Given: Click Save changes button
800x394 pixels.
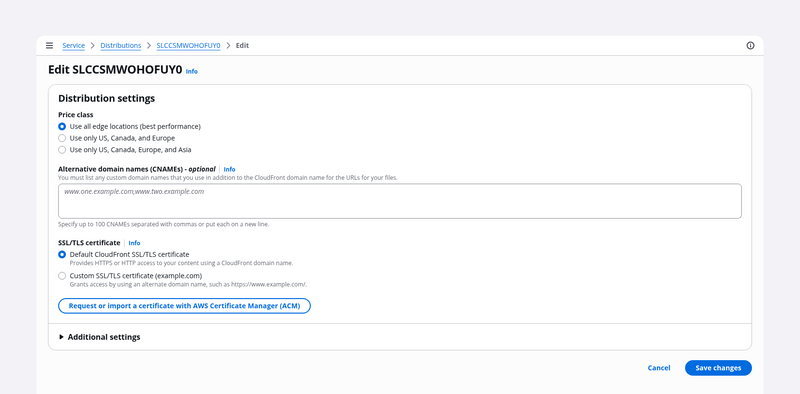Looking at the screenshot, I should 718,368.
